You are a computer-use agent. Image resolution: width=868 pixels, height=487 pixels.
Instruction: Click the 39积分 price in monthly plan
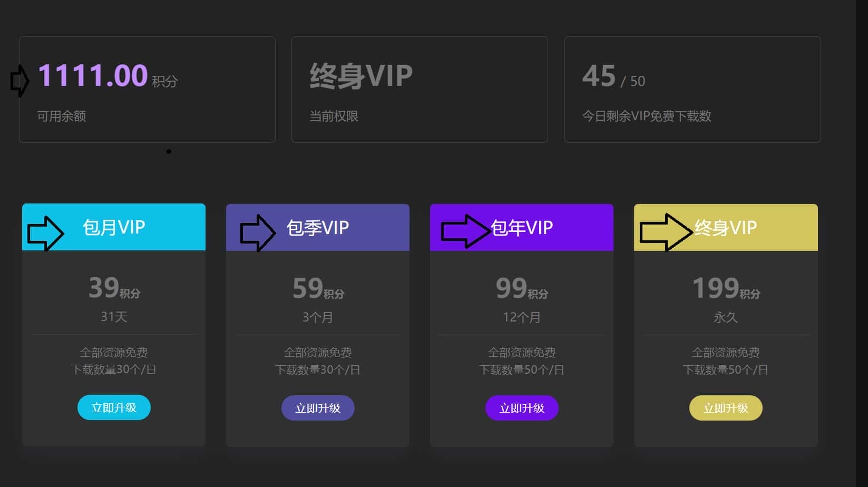pos(114,288)
